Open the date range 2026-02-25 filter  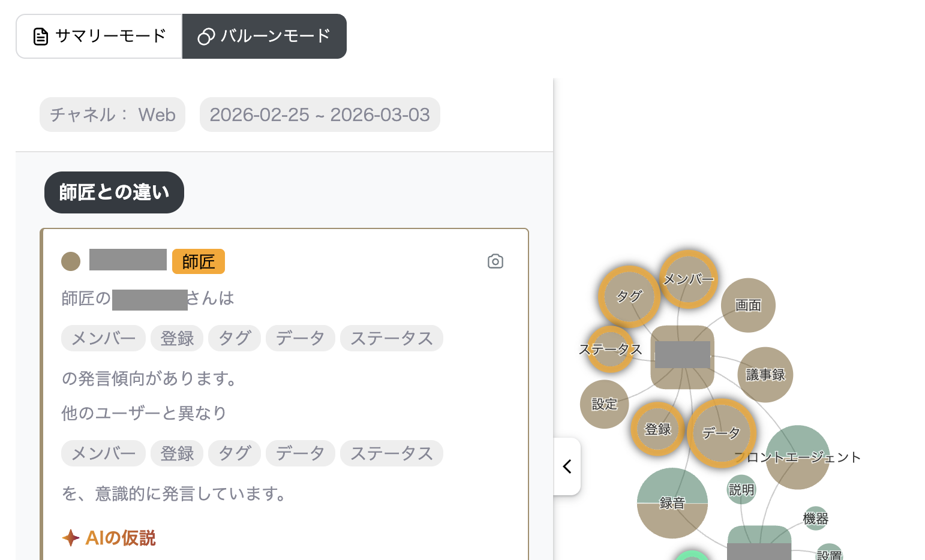tap(320, 115)
